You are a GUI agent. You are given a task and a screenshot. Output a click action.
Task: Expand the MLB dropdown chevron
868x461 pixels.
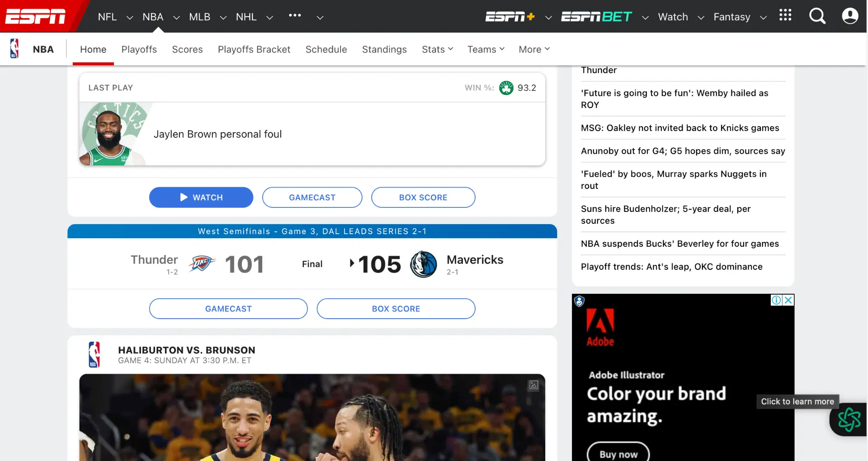coord(223,18)
